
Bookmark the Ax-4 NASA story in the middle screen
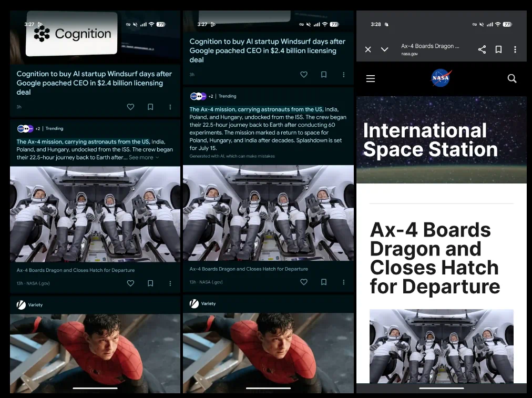point(324,282)
